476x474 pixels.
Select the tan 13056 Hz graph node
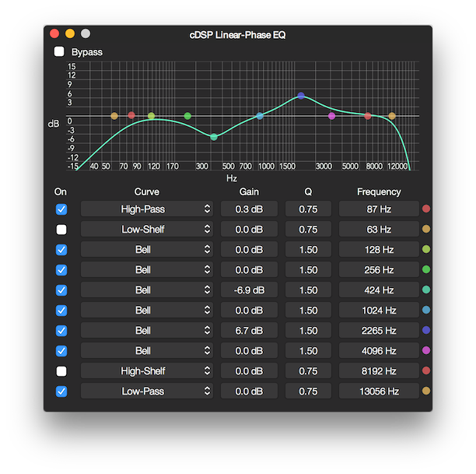pyautogui.click(x=392, y=116)
